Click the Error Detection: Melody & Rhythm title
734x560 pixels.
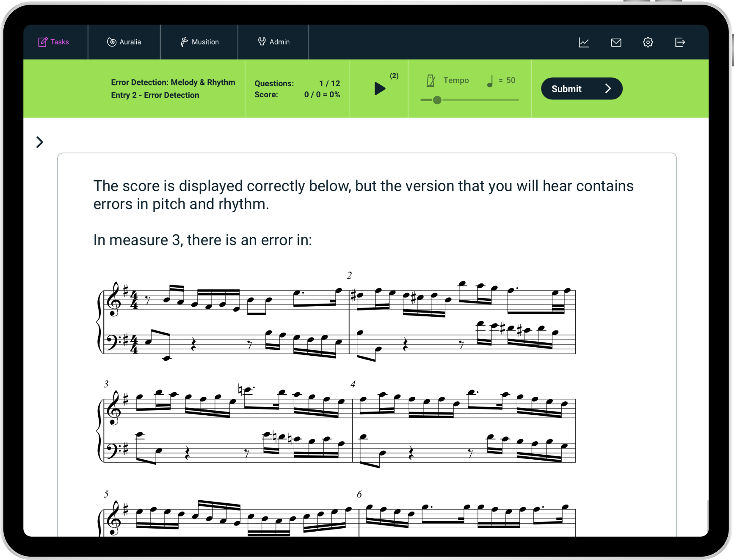click(x=173, y=82)
